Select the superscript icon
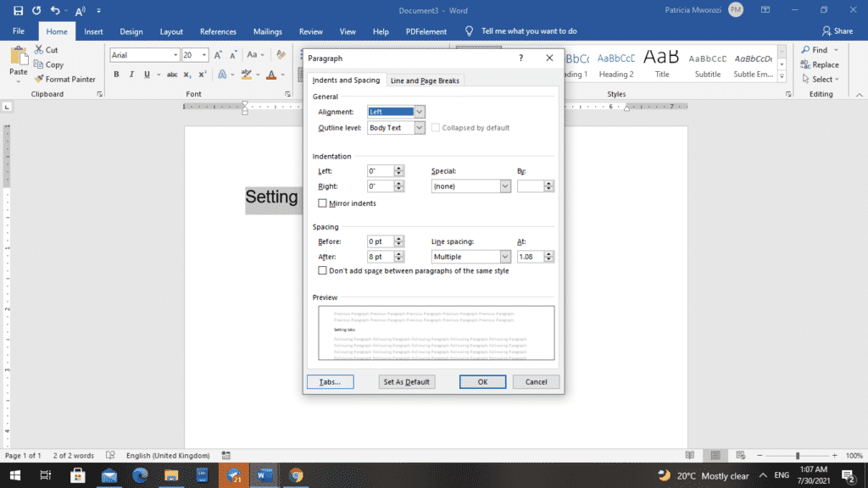The image size is (868, 488). point(201,75)
